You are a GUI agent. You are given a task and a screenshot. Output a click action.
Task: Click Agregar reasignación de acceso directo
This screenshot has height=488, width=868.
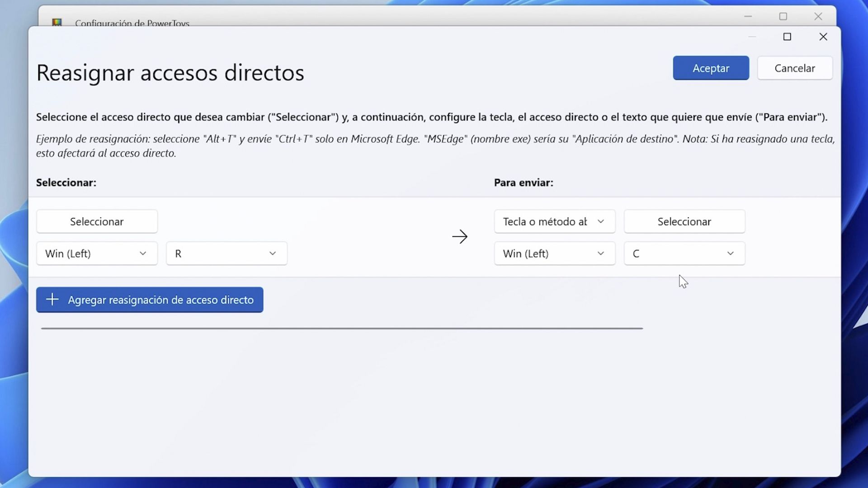click(150, 300)
